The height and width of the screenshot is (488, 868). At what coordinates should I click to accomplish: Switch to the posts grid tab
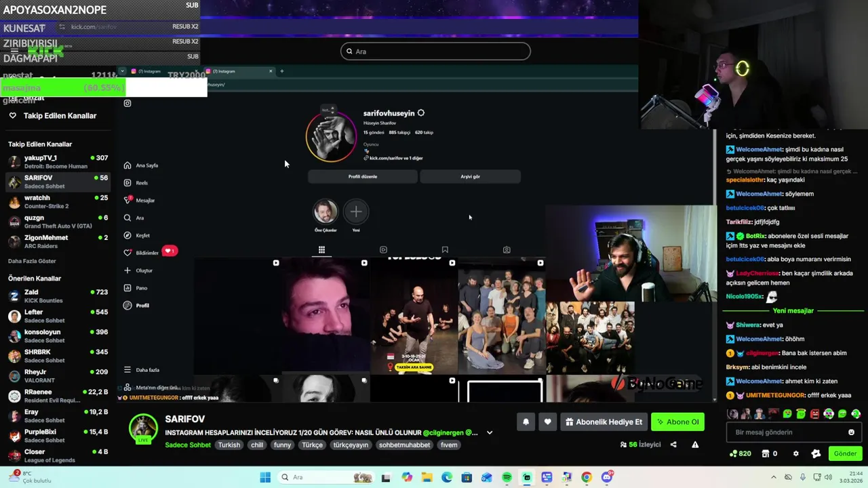click(322, 249)
